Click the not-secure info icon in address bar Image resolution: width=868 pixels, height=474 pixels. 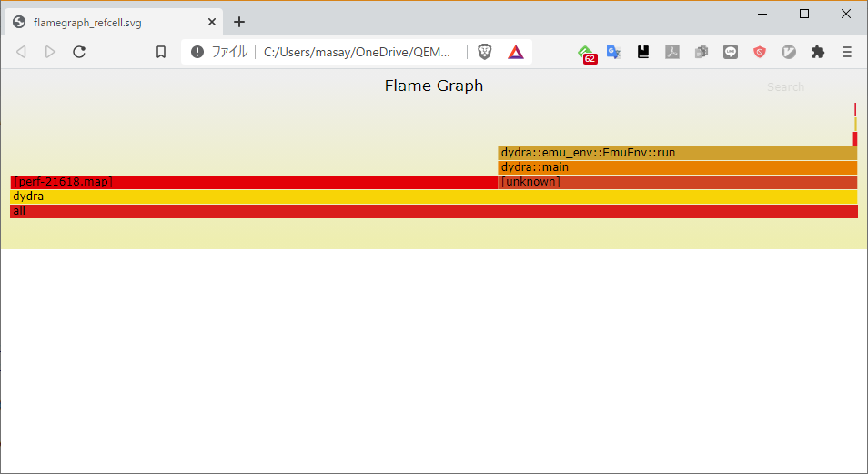197,52
